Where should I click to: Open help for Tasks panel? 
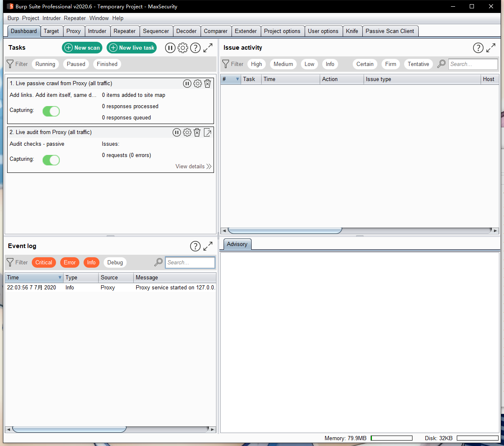point(195,48)
